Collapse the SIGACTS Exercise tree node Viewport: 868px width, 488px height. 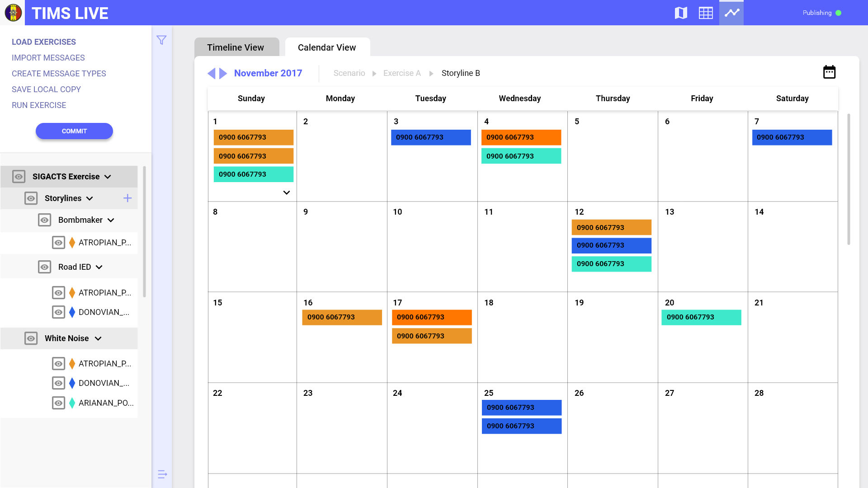108,176
